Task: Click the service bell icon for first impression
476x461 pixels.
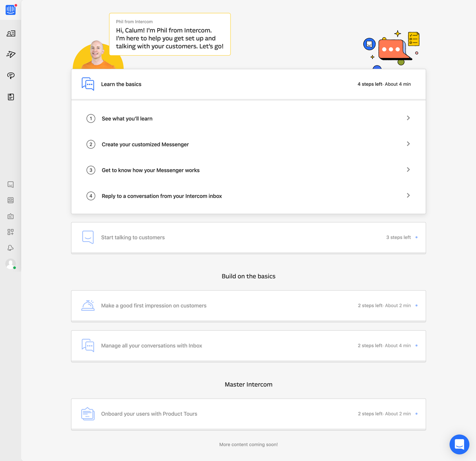Action: point(88,305)
